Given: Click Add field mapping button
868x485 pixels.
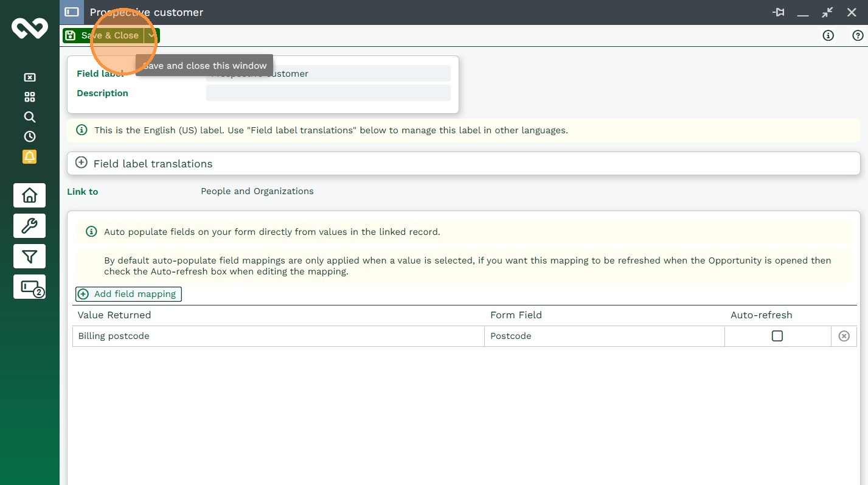Looking at the screenshot, I should (128, 294).
